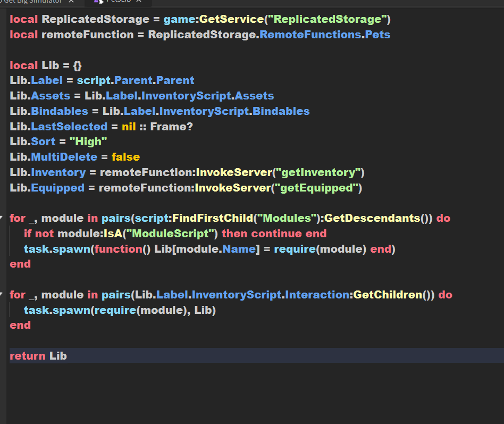Click the not keyword
504x424 pixels.
tap(44, 234)
